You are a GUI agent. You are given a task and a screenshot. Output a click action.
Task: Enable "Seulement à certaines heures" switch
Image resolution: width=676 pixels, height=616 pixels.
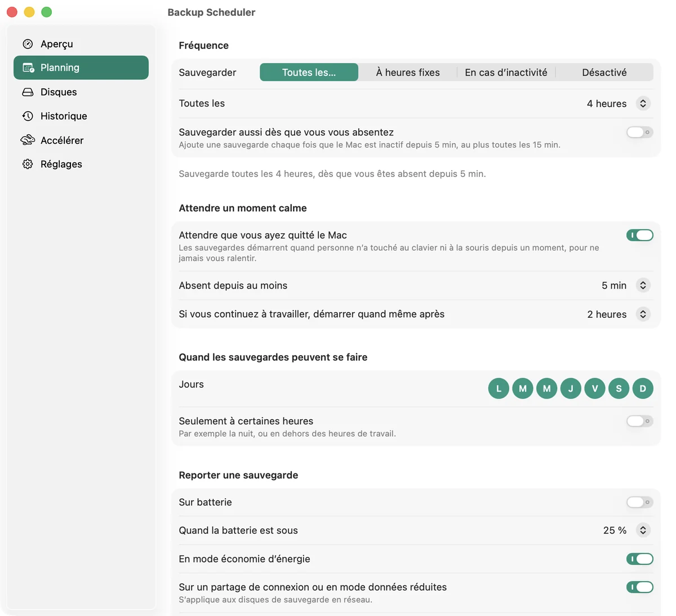640,421
